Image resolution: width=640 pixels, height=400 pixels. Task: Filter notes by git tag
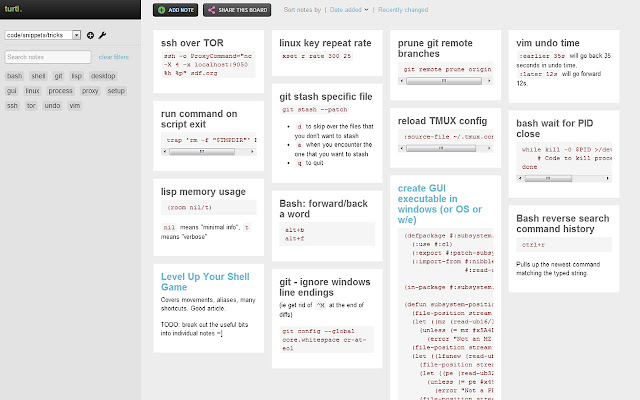coord(58,76)
